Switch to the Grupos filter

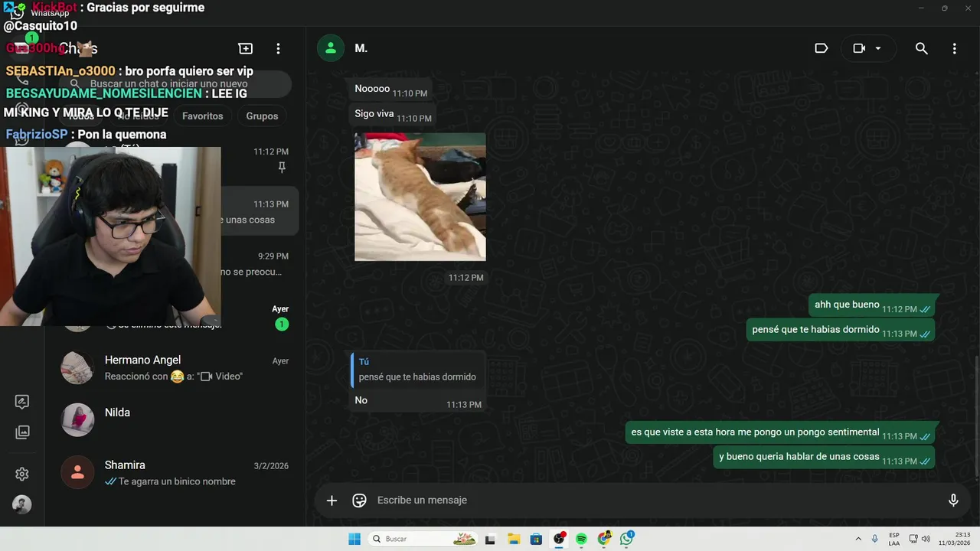coord(262,116)
